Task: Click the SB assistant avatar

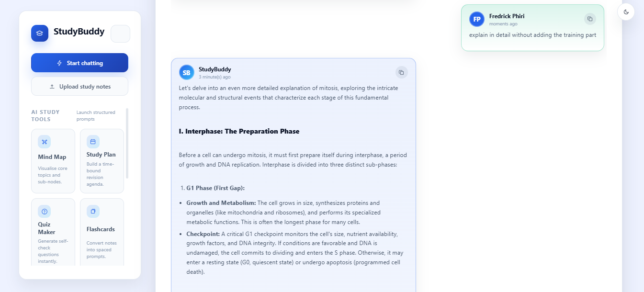Action: click(187, 72)
